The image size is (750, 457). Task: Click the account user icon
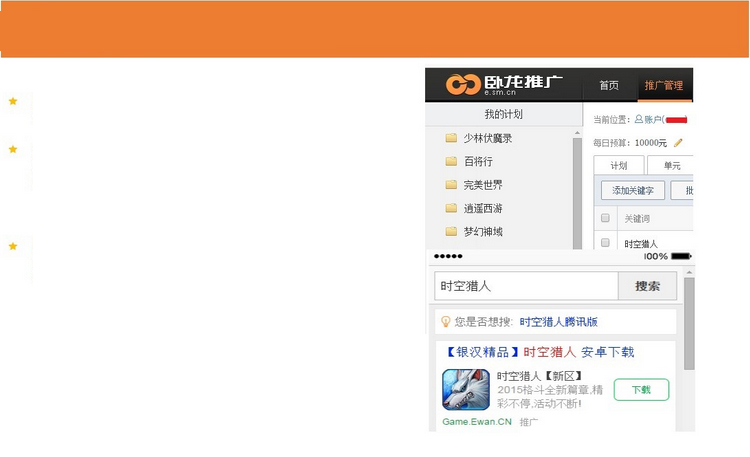pos(639,119)
